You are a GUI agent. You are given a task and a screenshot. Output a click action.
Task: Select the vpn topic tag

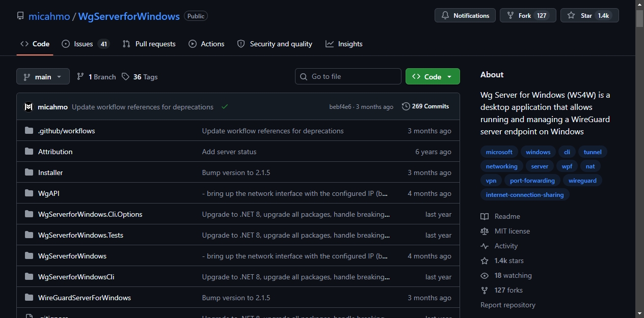point(491,181)
